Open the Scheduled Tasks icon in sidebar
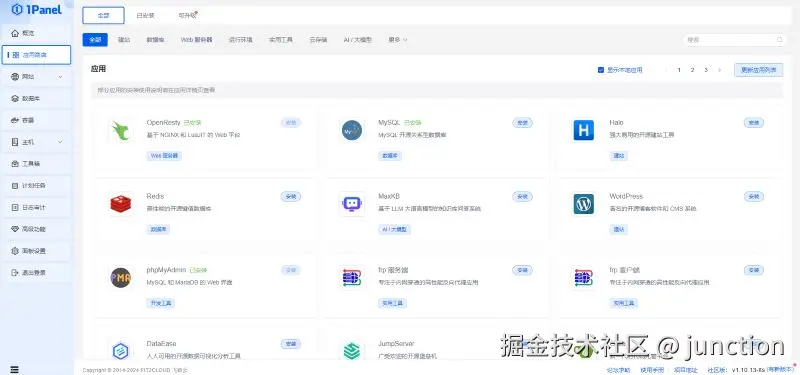 pos(15,186)
